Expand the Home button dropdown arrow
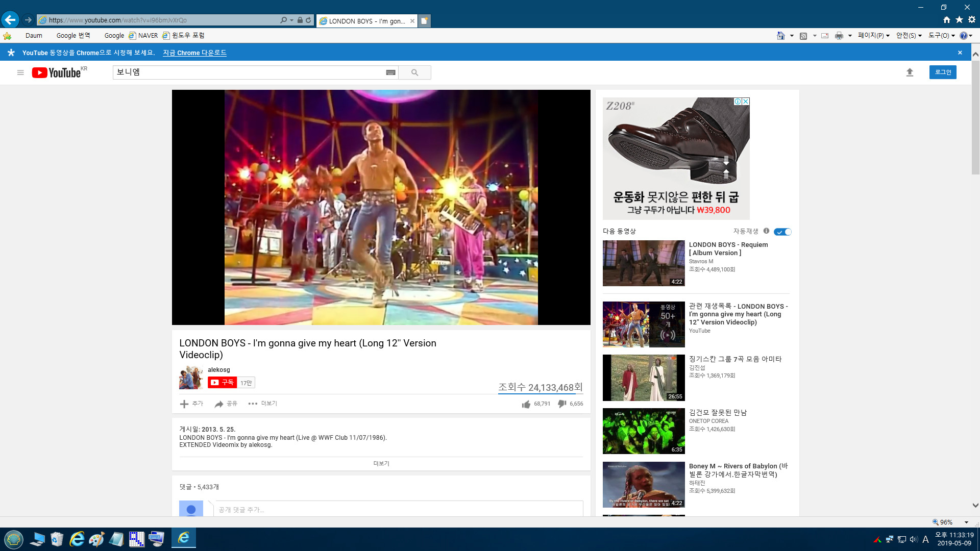The image size is (980, 551). (x=792, y=36)
